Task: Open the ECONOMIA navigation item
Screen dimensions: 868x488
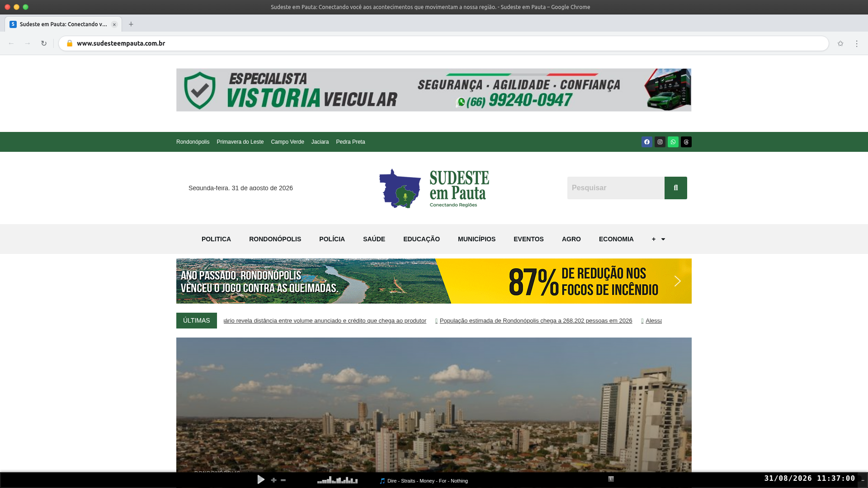Action: point(616,239)
